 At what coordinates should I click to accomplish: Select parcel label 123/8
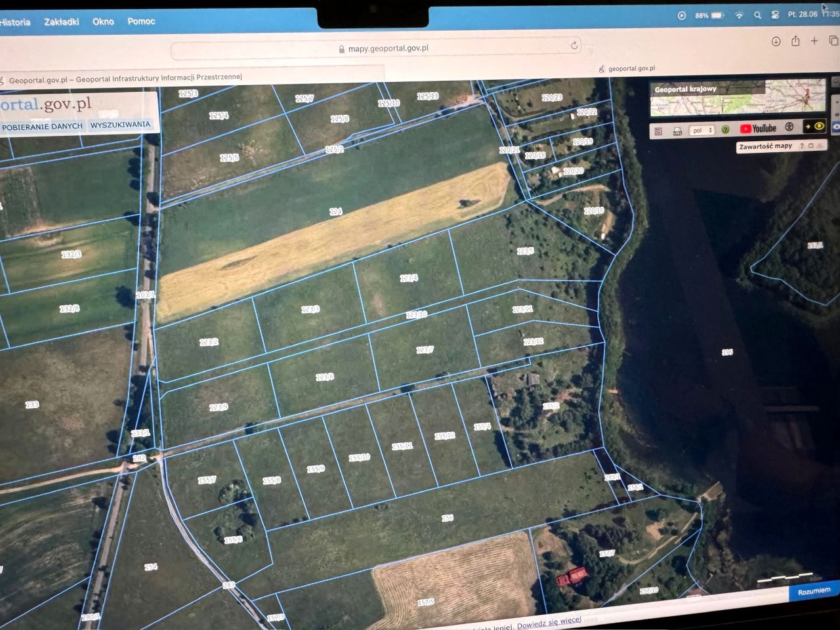pyautogui.click(x=325, y=377)
